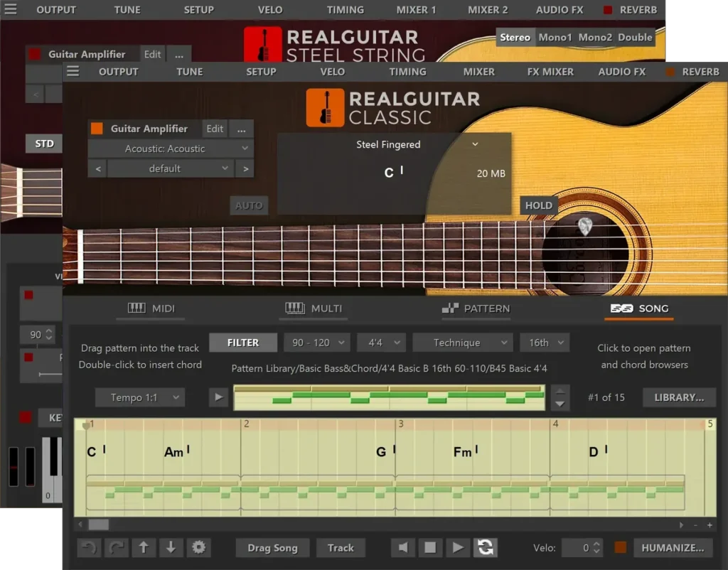Toggle the HOLD button
This screenshot has height=570, width=728.
coord(539,205)
